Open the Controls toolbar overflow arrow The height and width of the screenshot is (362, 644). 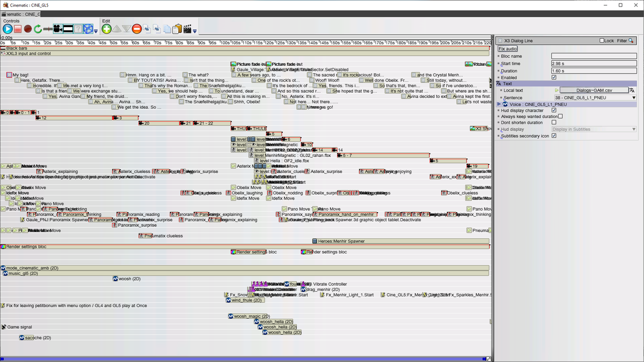coord(96,31)
